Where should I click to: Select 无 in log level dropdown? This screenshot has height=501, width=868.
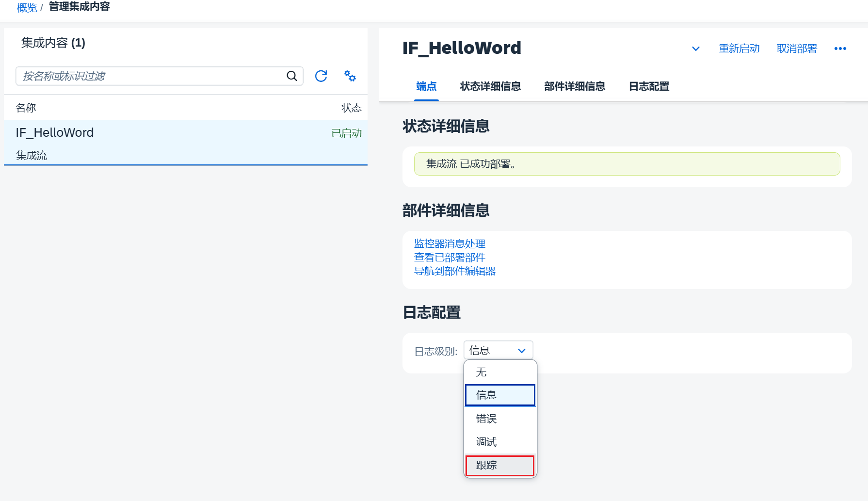481,372
